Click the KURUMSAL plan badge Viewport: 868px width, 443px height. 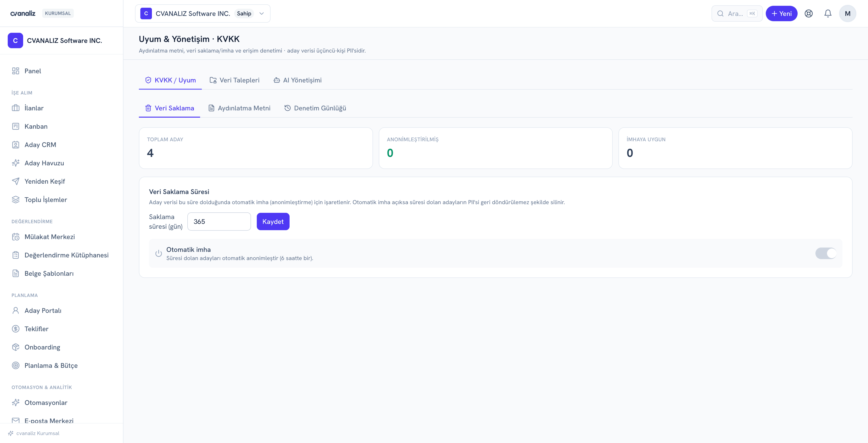pyautogui.click(x=58, y=13)
